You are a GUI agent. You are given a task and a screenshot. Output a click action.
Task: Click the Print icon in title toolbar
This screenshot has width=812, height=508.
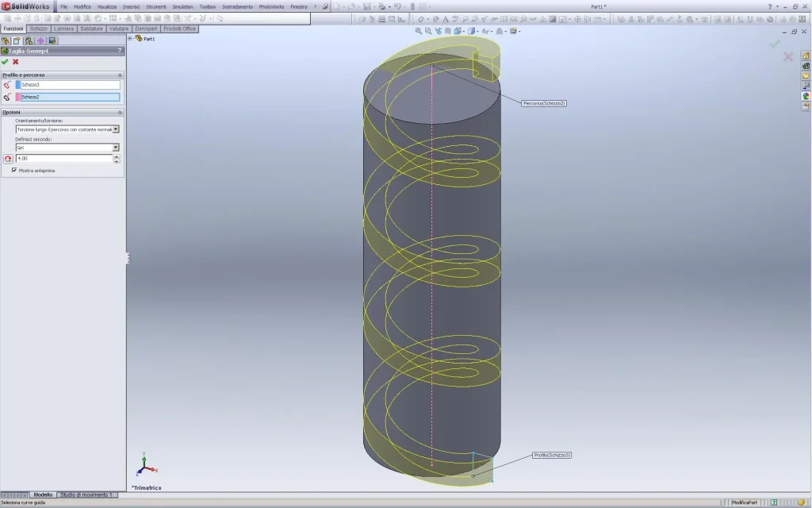[x=381, y=6]
